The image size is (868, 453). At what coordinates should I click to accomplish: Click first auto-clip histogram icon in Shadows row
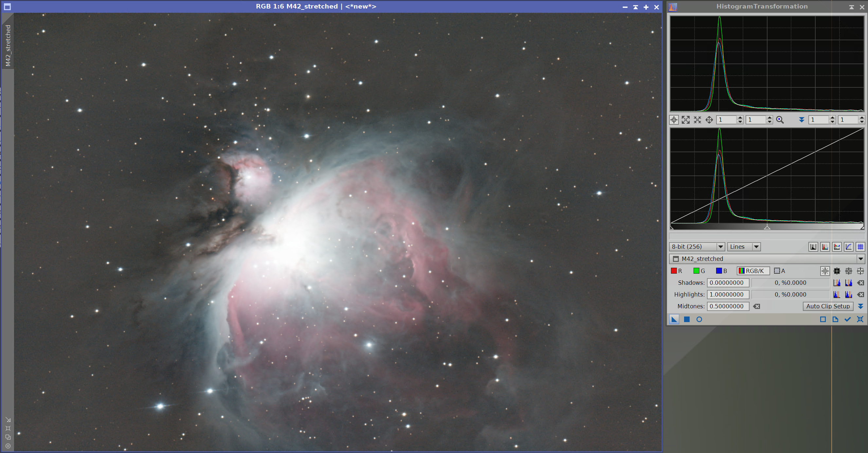(837, 283)
